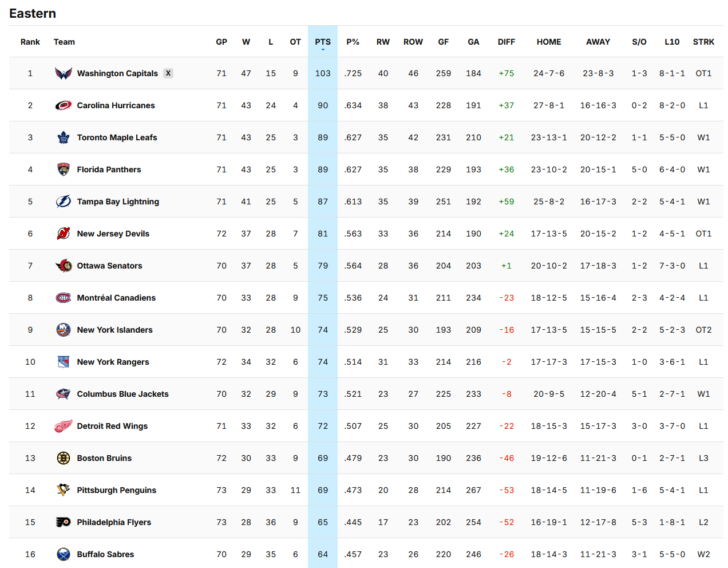Click Columbus's 20-9-5 home record
Image resolution: width=728 pixels, height=568 pixels.
[549, 394]
